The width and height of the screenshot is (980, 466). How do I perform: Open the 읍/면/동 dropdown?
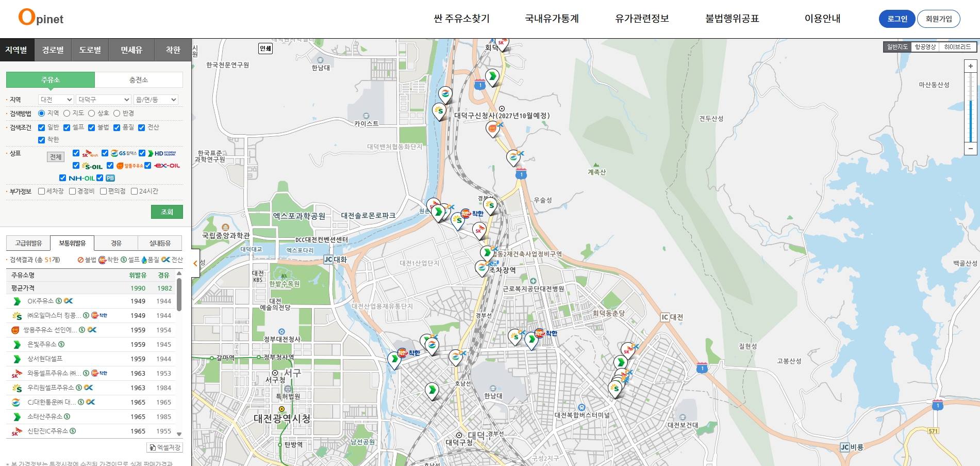pos(156,100)
